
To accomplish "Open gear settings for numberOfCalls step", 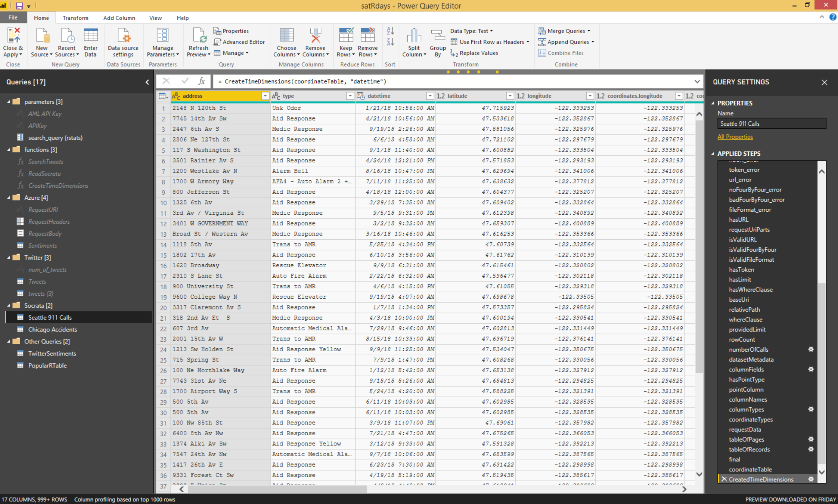I will pyautogui.click(x=811, y=349).
